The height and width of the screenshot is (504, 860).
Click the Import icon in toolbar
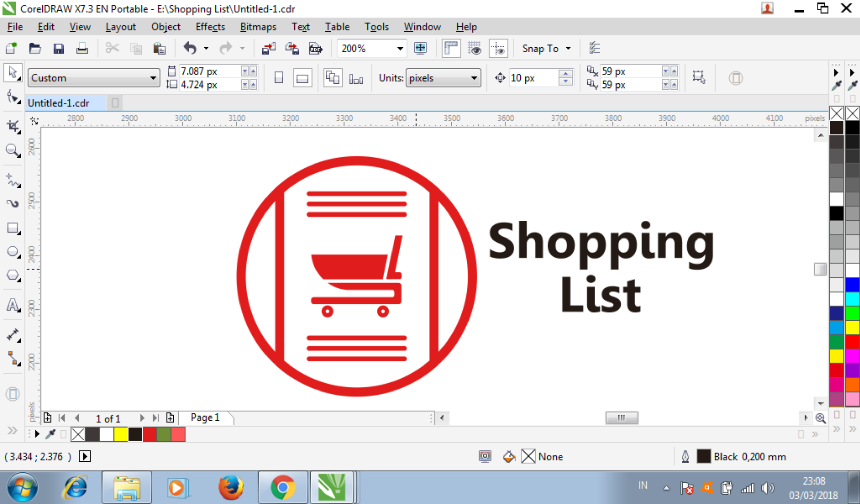[269, 48]
